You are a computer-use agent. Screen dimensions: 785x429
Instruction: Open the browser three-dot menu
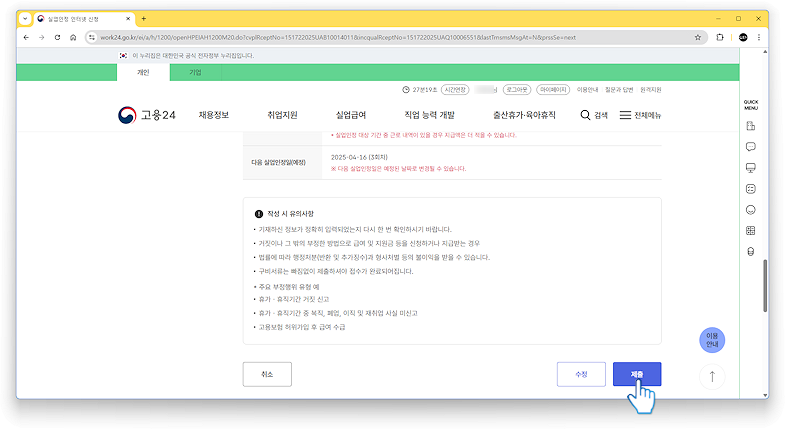759,38
